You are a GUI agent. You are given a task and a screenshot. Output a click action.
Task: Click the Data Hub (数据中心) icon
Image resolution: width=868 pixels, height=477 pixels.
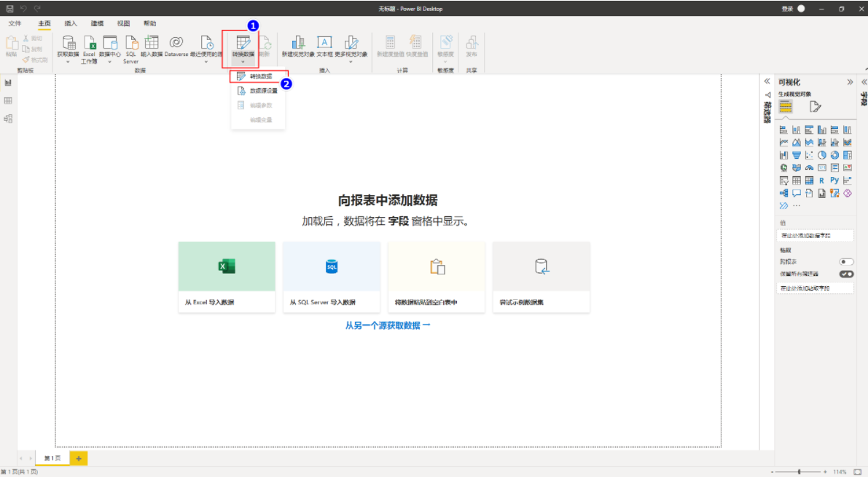[x=109, y=42]
